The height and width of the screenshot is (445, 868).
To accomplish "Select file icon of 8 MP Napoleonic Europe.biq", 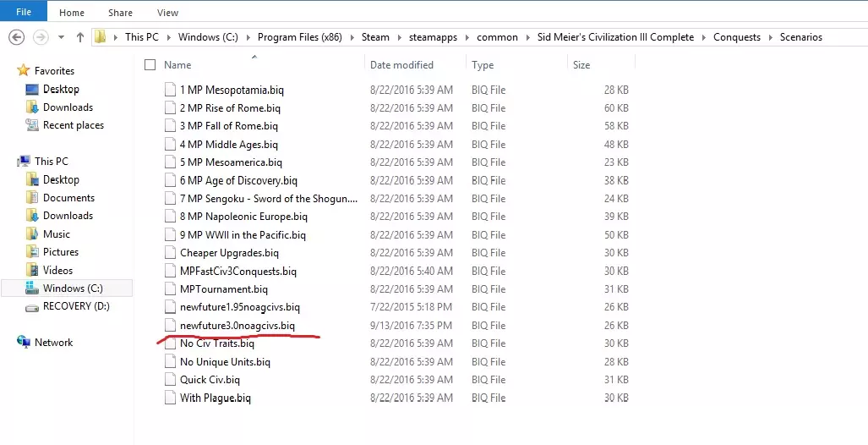I will (170, 217).
